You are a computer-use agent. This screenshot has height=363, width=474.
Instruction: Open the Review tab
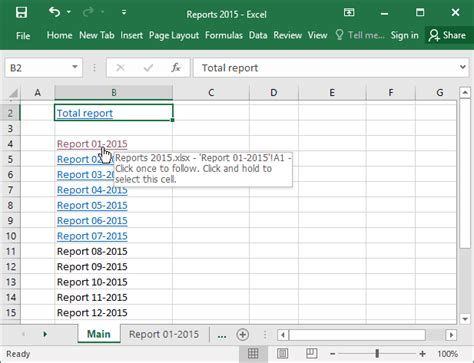pos(287,35)
